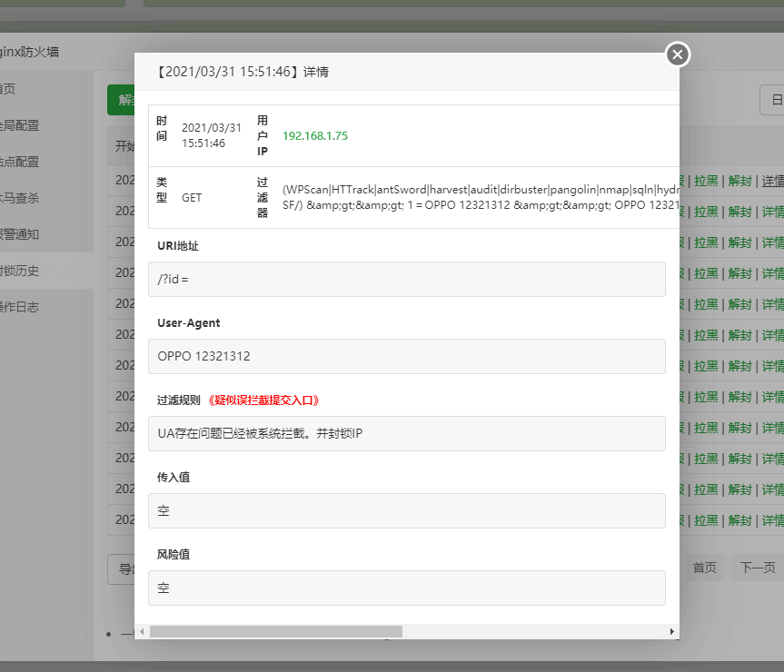784x672 pixels.
Task: Click the URI地址 field showing /?id =
Action: pos(406,280)
